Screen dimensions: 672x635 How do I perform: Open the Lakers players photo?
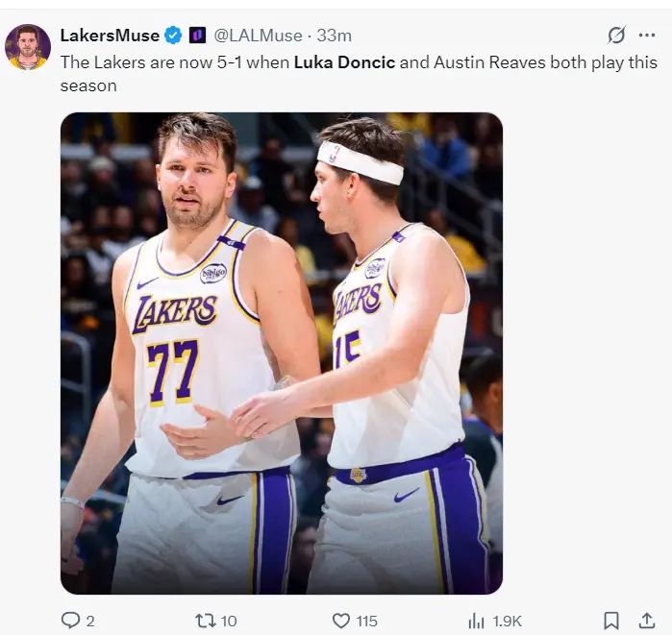pyautogui.click(x=281, y=353)
